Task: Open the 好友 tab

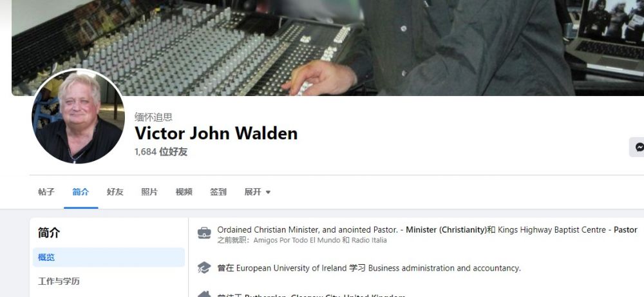Action: click(x=115, y=192)
